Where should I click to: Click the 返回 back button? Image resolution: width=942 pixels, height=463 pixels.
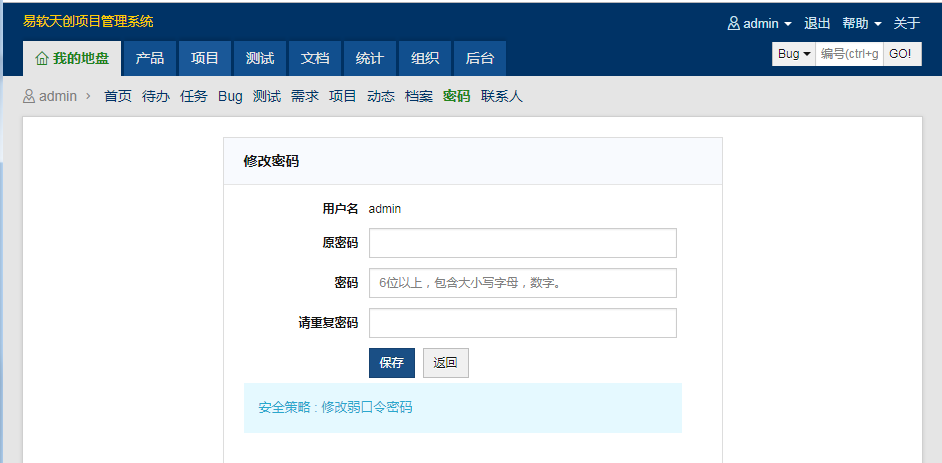pos(446,363)
